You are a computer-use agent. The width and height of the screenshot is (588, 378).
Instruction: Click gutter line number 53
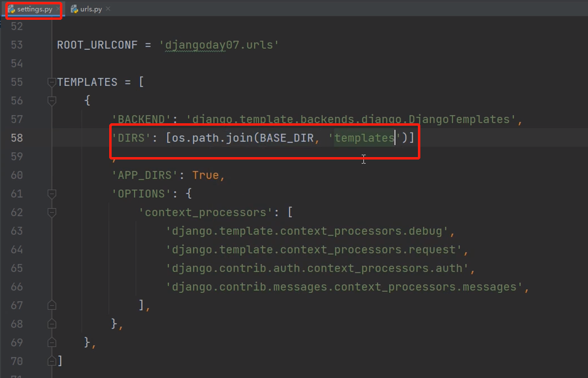[17, 45]
